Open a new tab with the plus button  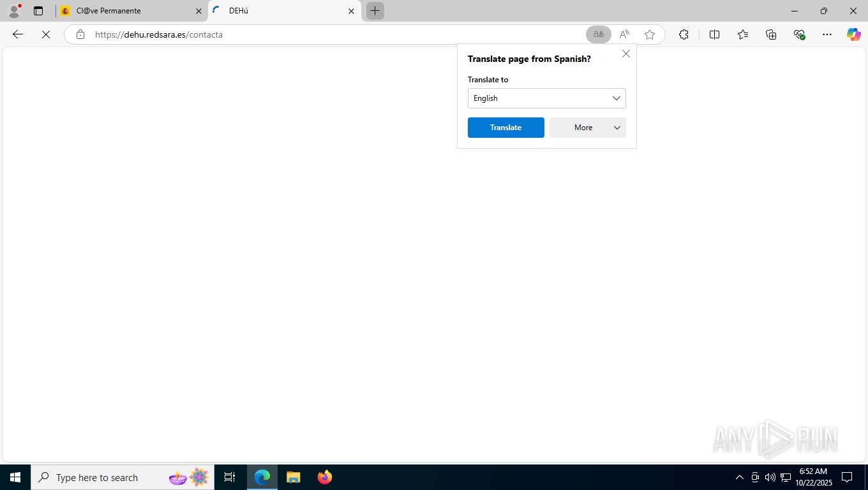pos(375,11)
